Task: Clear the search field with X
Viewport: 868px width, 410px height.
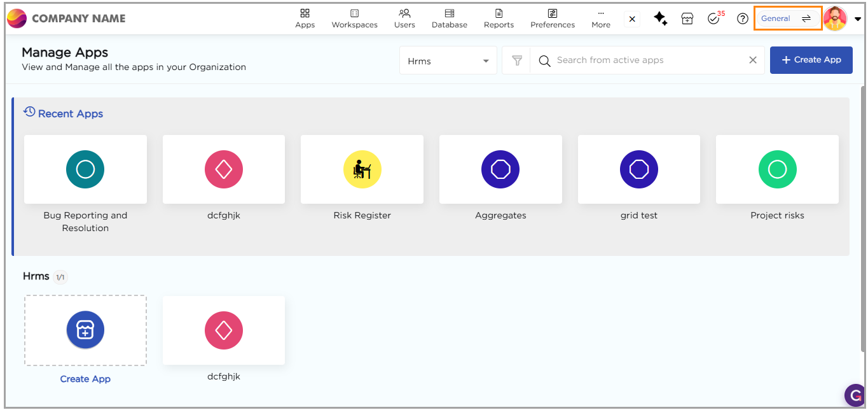Action: tap(753, 60)
